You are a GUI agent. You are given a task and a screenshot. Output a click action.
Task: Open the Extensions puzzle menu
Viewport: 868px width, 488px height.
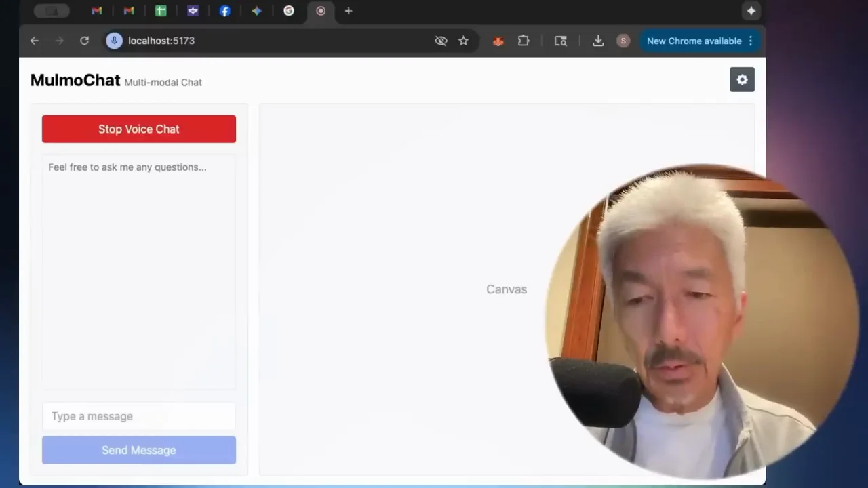524,41
